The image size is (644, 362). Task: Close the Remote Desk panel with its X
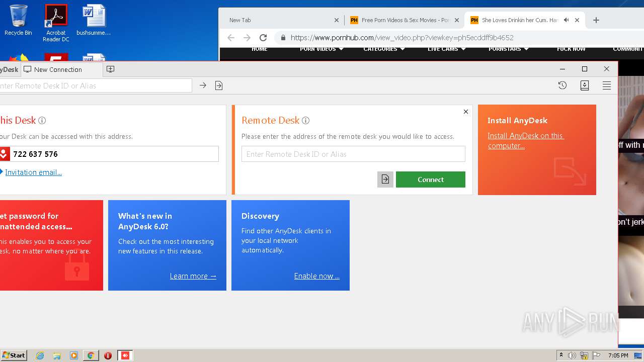point(466,112)
